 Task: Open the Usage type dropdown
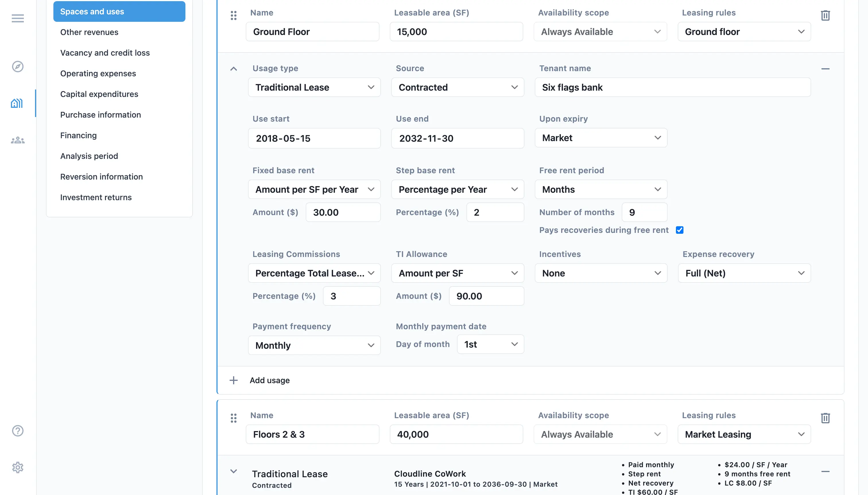pos(314,87)
